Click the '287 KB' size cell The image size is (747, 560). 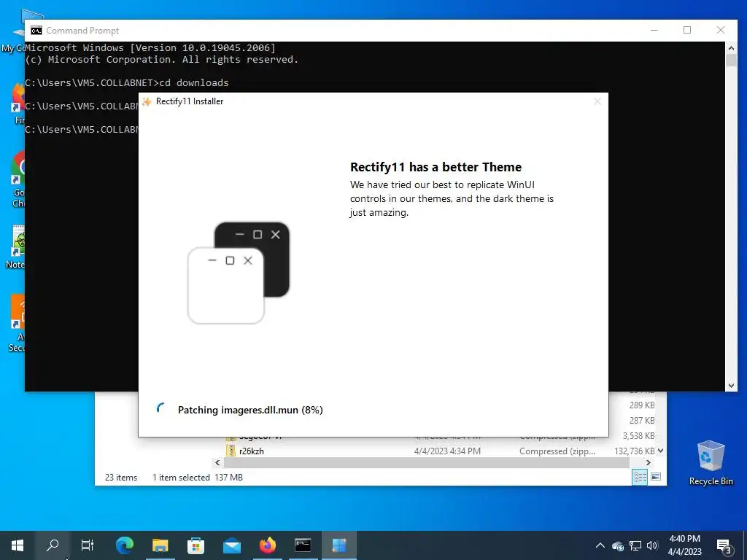click(x=642, y=421)
